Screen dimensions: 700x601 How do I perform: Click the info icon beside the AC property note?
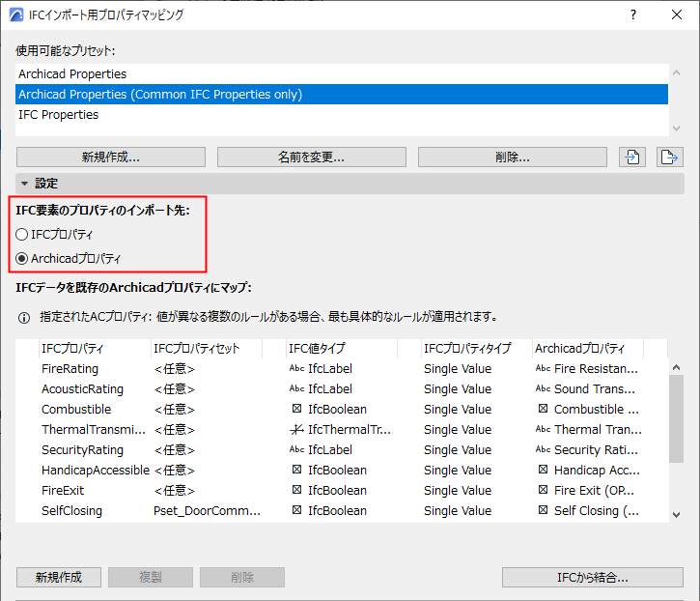(24, 318)
